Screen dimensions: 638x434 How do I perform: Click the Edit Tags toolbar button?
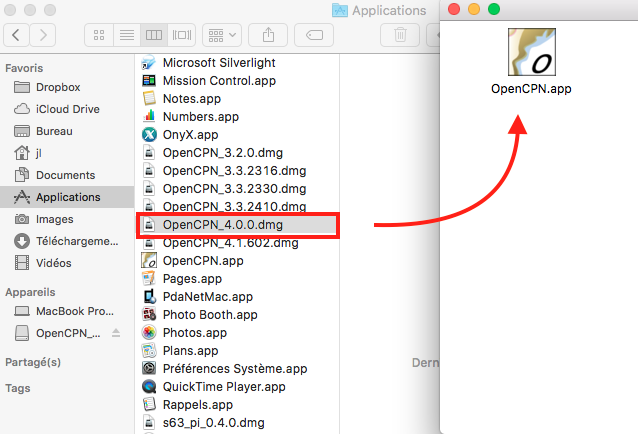coord(314,35)
